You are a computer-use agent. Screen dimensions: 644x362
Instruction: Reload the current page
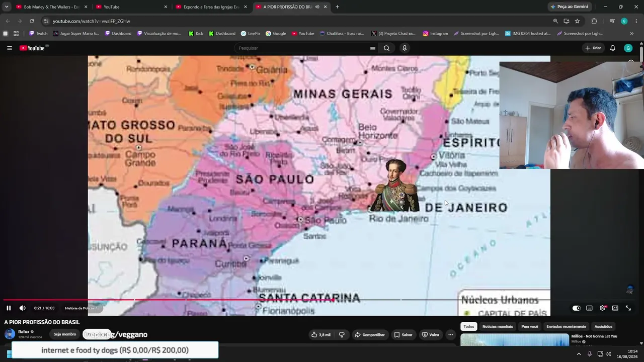point(32,21)
